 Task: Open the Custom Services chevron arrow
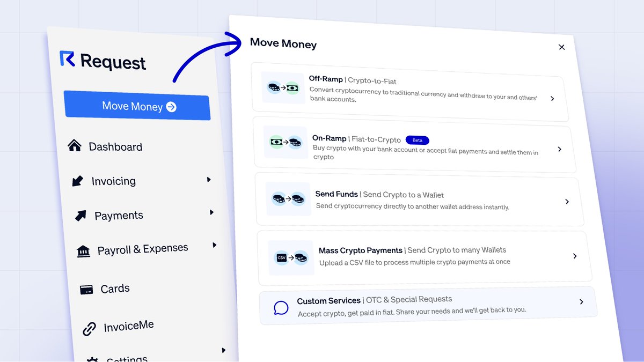pos(582,302)
